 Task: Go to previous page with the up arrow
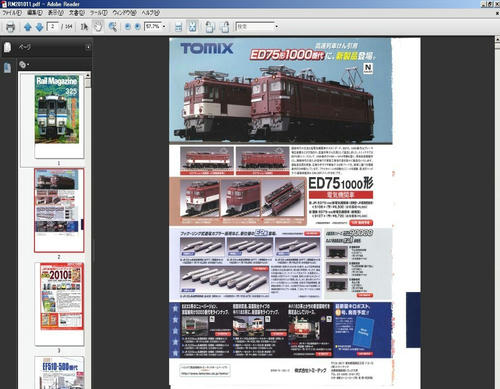[x=28, y=27]
